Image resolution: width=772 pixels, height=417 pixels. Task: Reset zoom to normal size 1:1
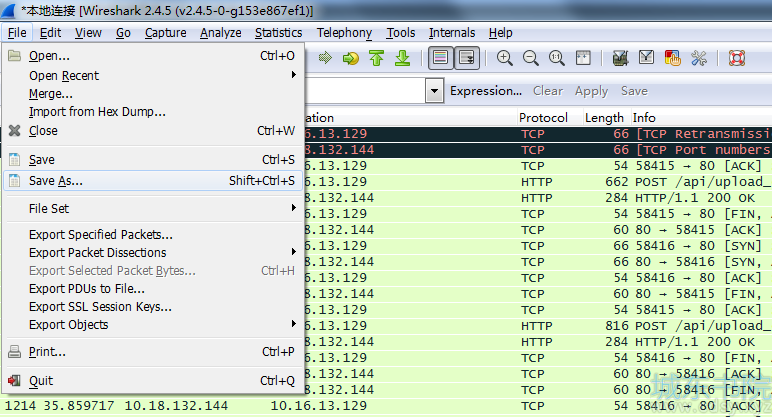click(556, 58)
